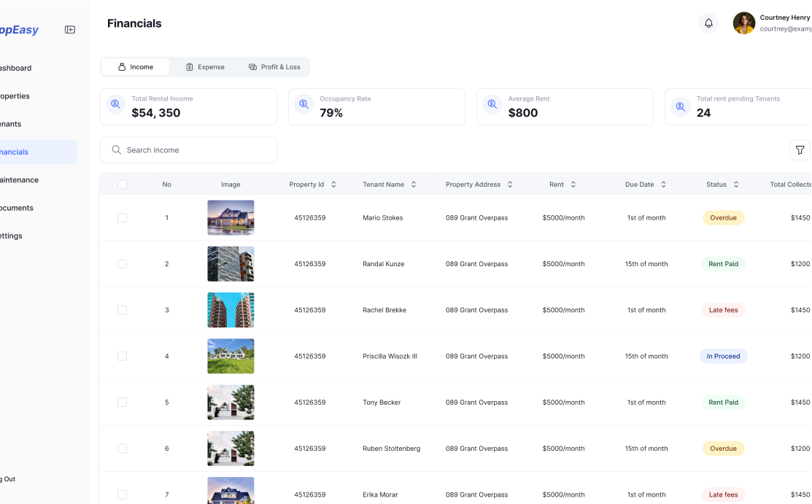
Task: Click the 79% occupancy rate value
Action: coord(331,113)
